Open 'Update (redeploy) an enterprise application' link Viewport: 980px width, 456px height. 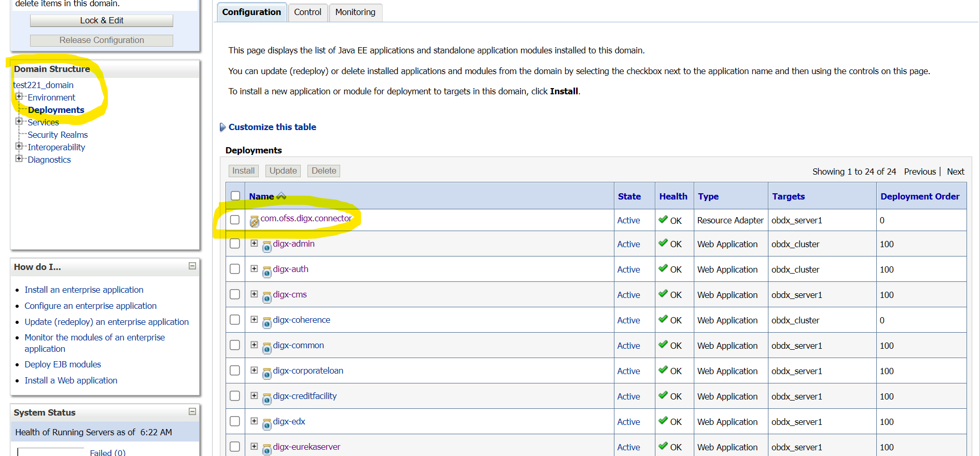106,322
